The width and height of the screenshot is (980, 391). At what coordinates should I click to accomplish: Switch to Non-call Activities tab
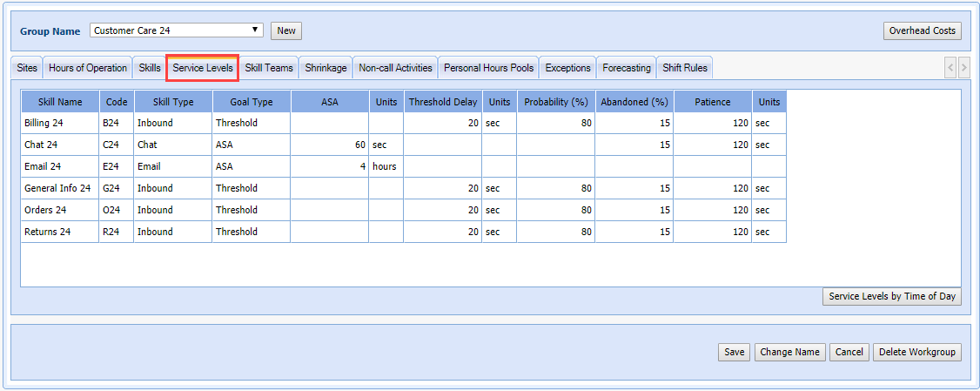pos(395,68)
